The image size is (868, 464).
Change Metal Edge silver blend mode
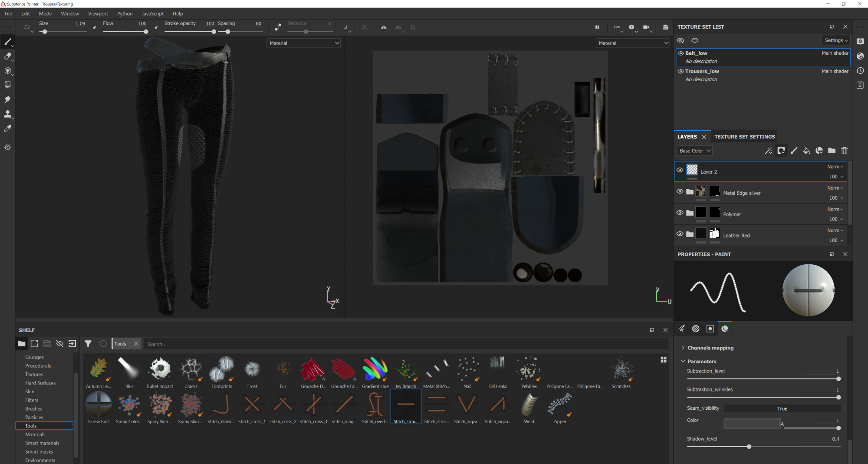[835, 188]
